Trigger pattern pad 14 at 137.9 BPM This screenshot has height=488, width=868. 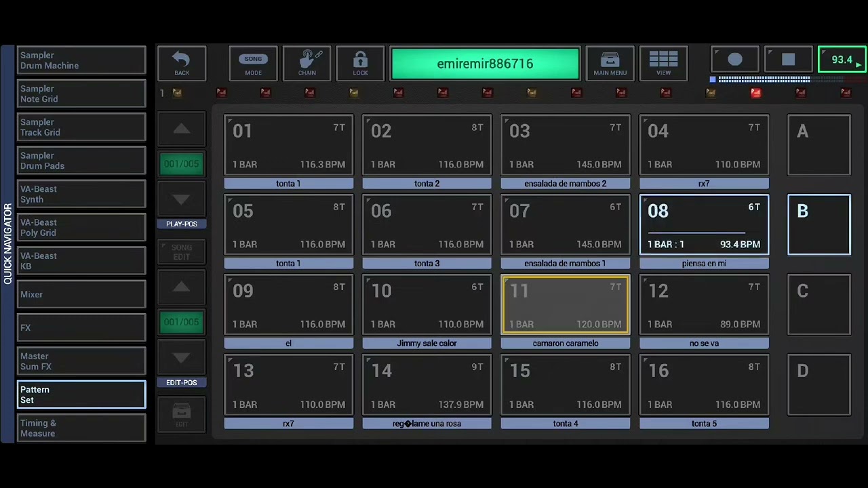pyautogui.click(x=427, y=385)
